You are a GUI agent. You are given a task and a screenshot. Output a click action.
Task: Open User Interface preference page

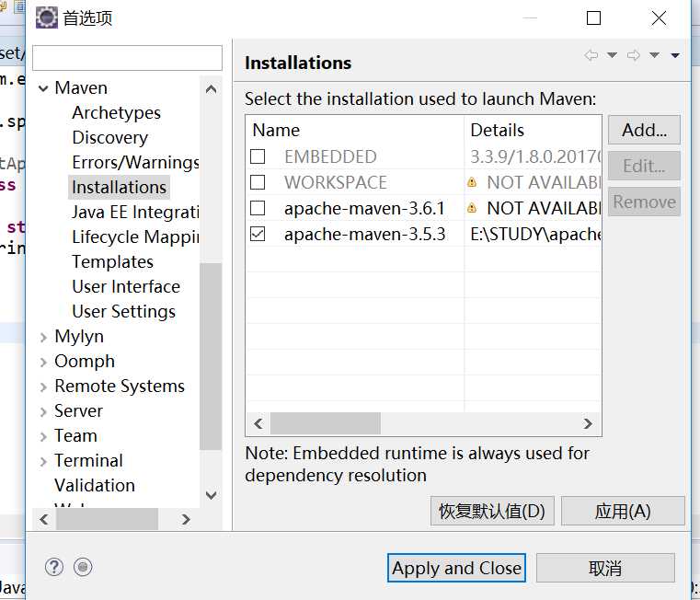coord(126,286)
